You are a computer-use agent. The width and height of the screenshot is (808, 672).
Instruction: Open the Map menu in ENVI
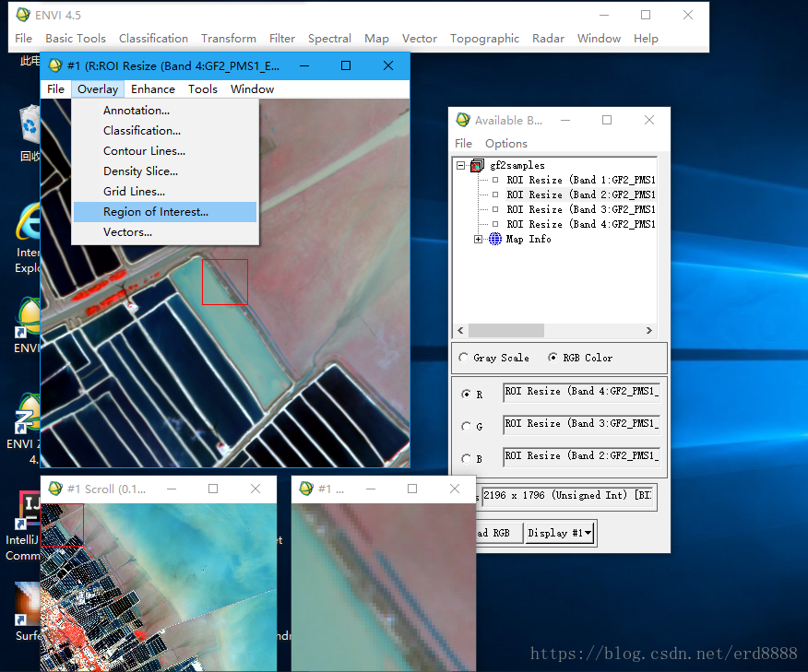click(376, 38)
